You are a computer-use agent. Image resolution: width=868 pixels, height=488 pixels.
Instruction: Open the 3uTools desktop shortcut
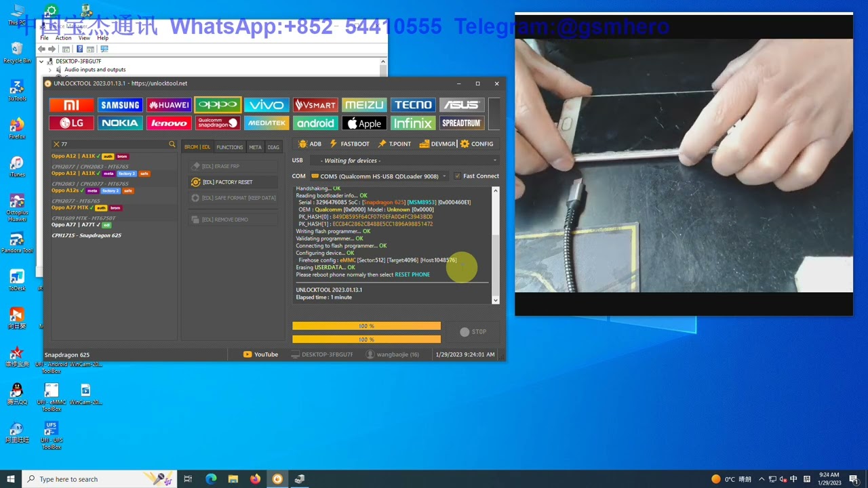[17, 91]
